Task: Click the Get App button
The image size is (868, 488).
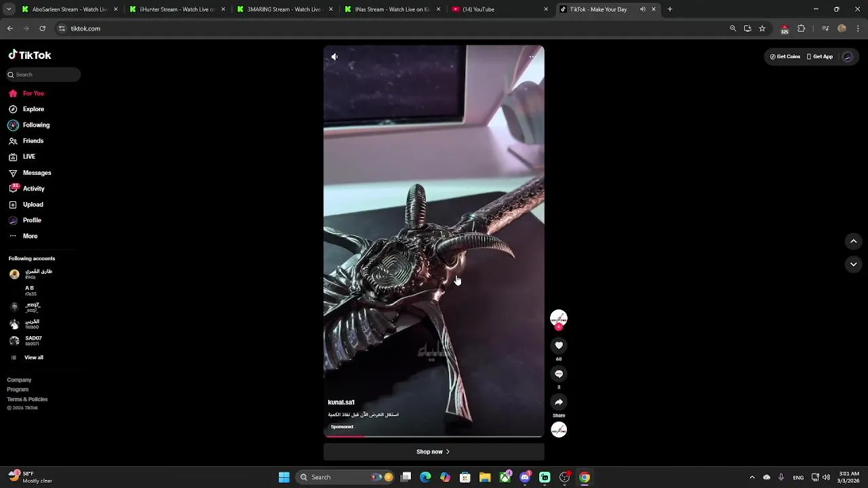Action: point(819,57)
